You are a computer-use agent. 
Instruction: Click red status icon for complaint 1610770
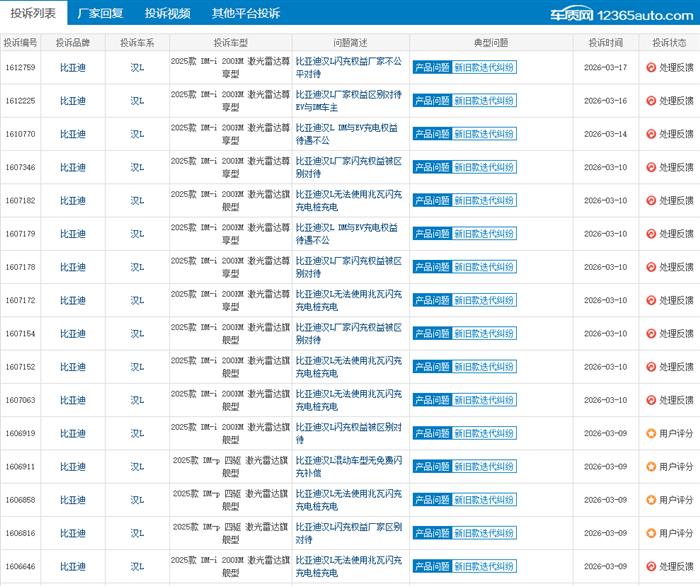pyautogui.click(x=651, y=134)
